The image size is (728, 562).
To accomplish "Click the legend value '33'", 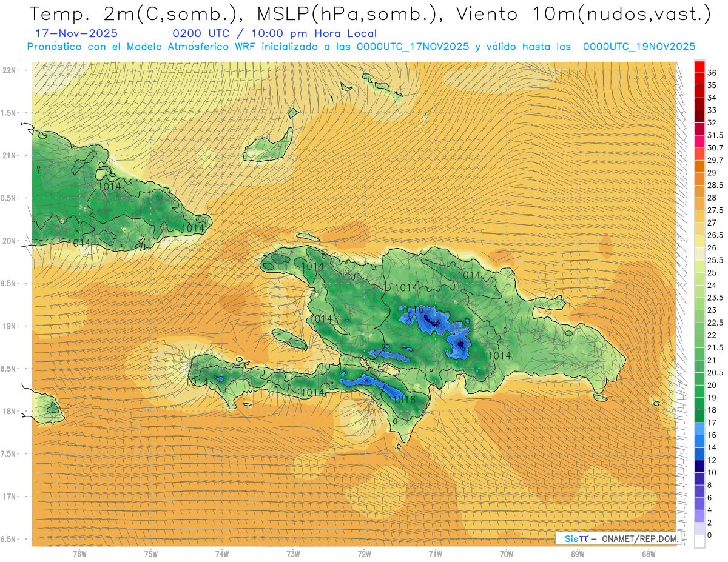I will click(x=712, y=110).
